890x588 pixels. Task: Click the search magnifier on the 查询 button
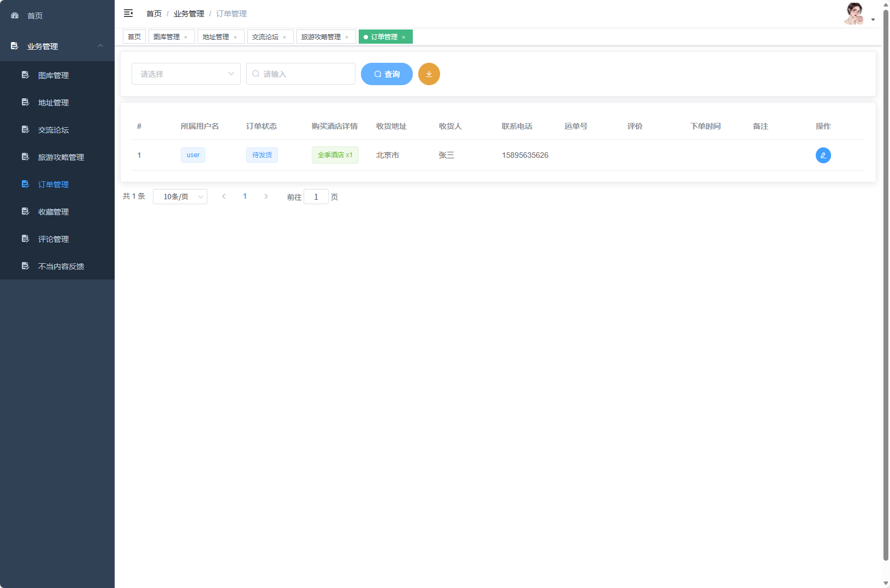tap(377, 74)
